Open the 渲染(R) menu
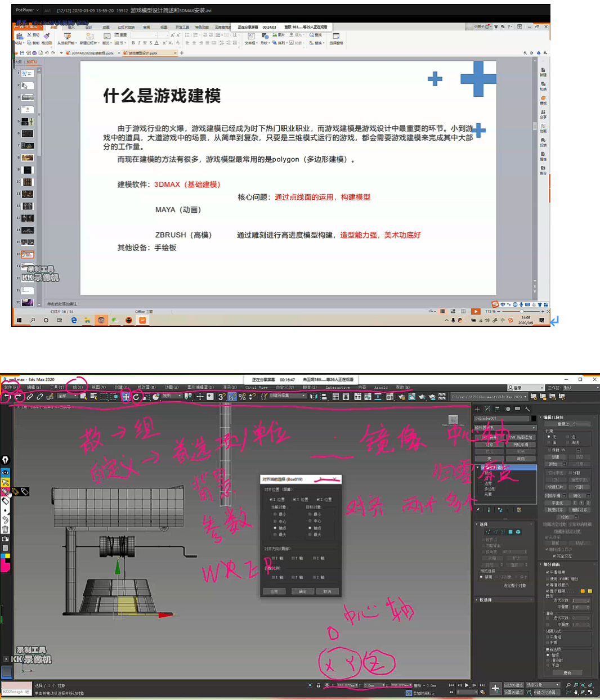 pyautogui.click(x=230, y=387)
